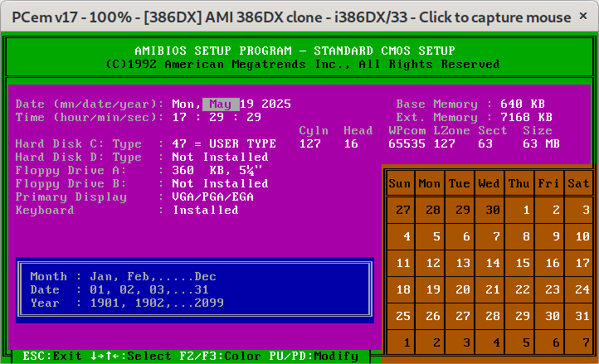599x364 pixels.
Task: Click the 'Year : 1901, 1902,...2099' help line
Action: coord(127,303)
